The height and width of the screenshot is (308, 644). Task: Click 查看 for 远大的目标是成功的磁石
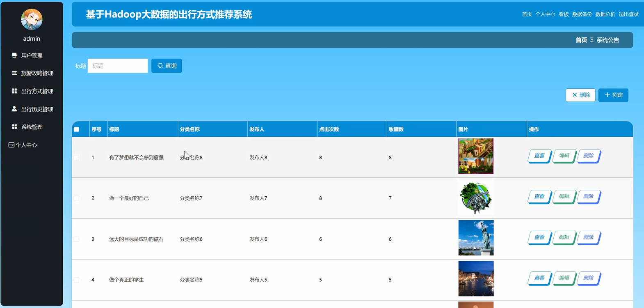click(x=539, y=238)
